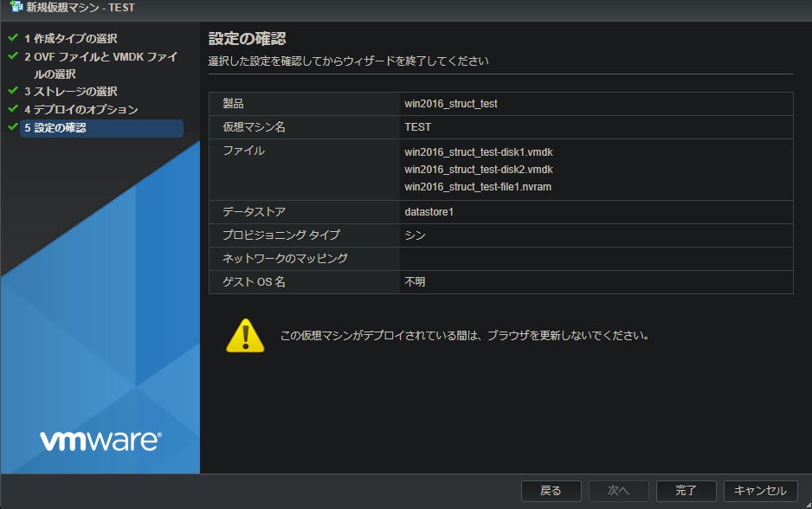Image resolution: width=812 pixels, height=509 pixels.
Task: Select the 作成タイプの選択 wizard step
Action: 78,38
